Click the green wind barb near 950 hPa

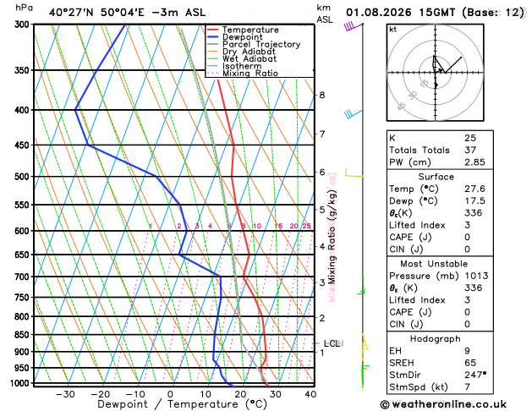click(365, 376)
